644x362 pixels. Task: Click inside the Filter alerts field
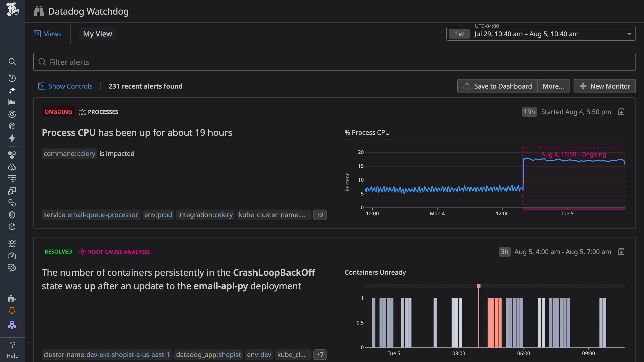[176, 62]
